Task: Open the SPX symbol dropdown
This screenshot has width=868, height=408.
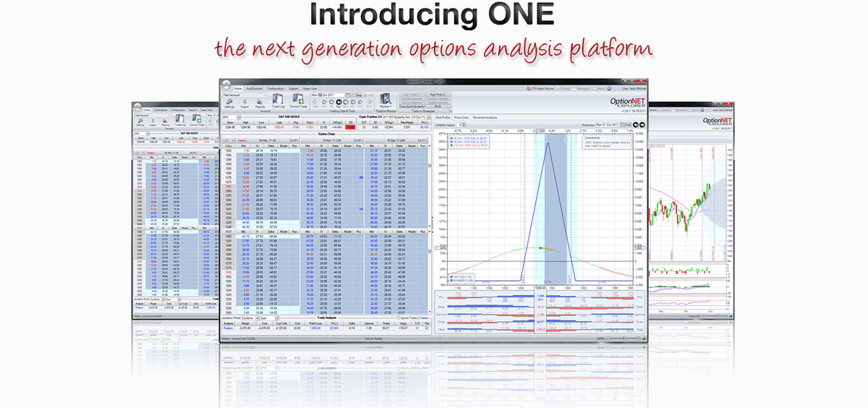Action: [x=239, y=117]
